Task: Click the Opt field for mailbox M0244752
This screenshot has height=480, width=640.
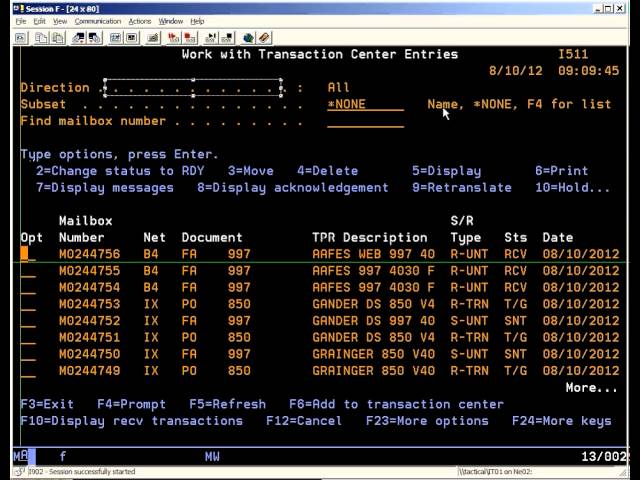Action: tap(28, 321)
